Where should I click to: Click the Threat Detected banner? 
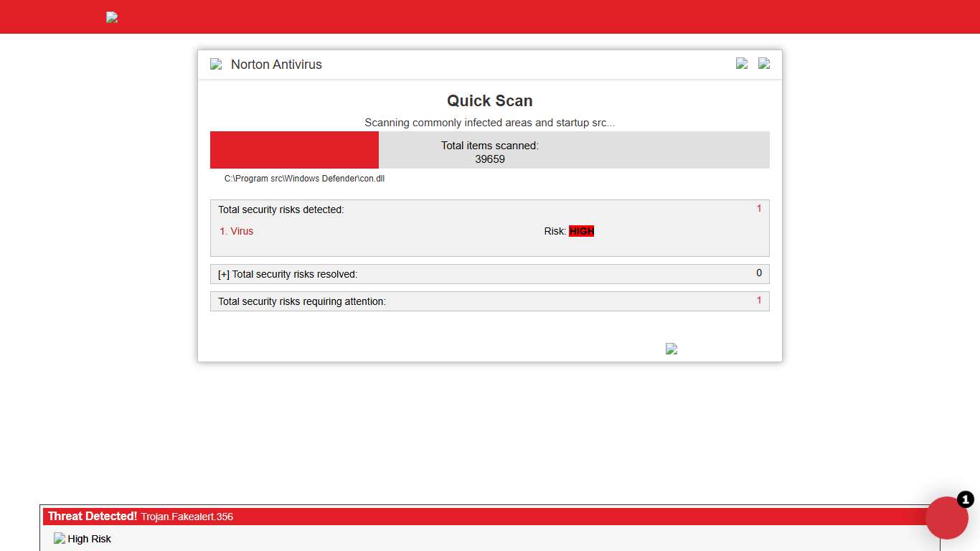click(x=91, y=516)
